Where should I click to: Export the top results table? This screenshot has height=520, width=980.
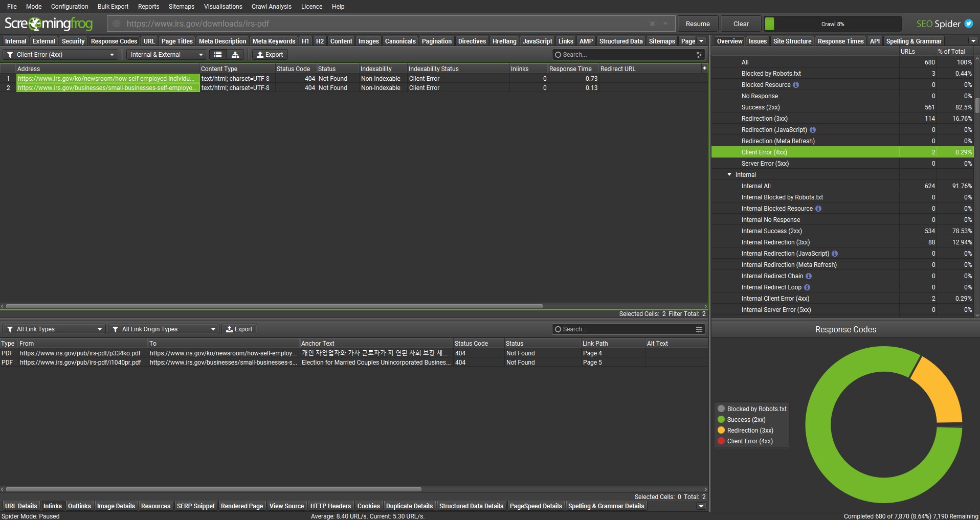pyautogui.click(x=270, y=55)
